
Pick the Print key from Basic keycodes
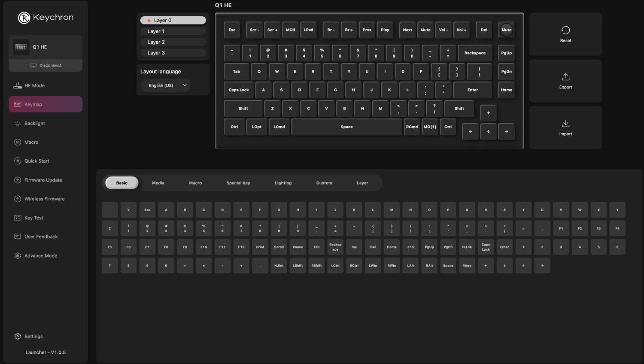(x=260, y=247)
